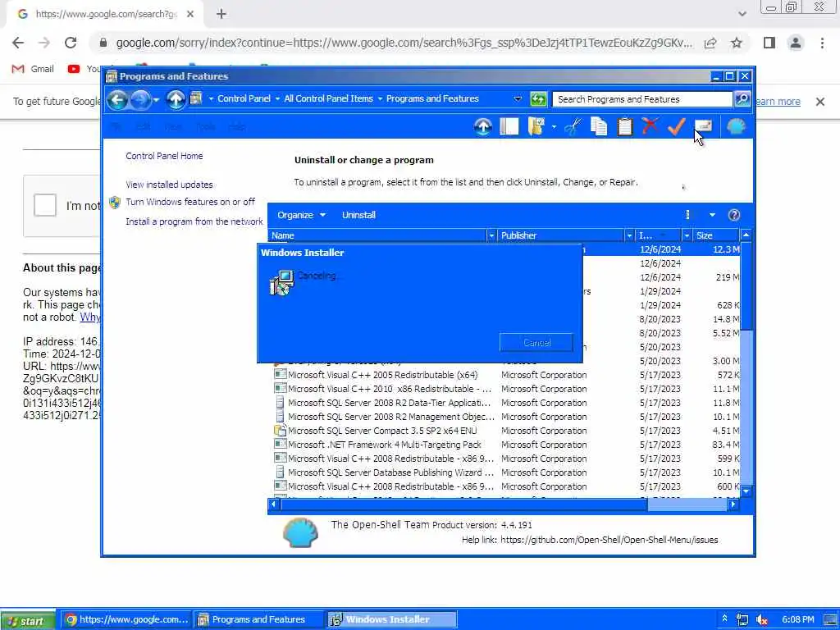840x630 pixels.
Task: Click the Up one level toolbar icon
Action: point(482,127)
